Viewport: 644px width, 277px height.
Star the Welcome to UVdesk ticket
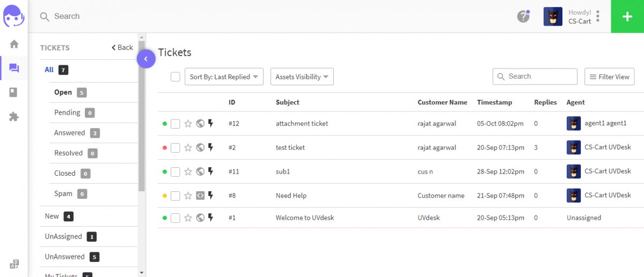188,218
